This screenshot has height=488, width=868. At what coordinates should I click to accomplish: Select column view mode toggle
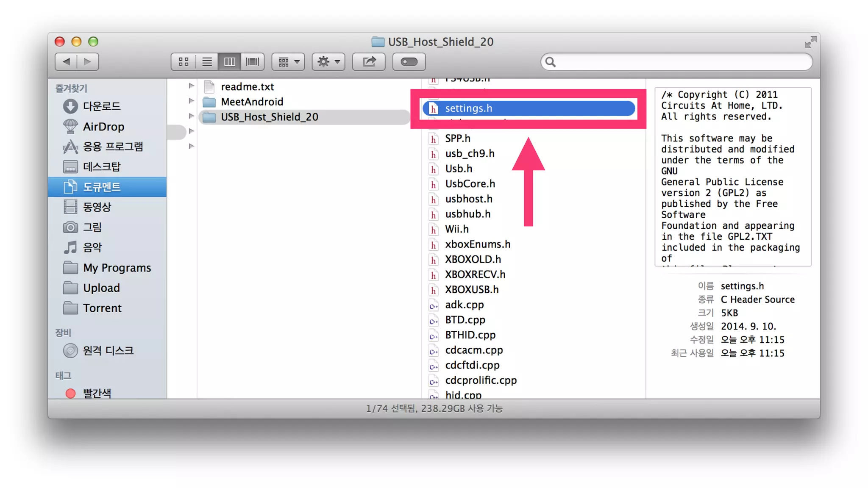point(230,62)
